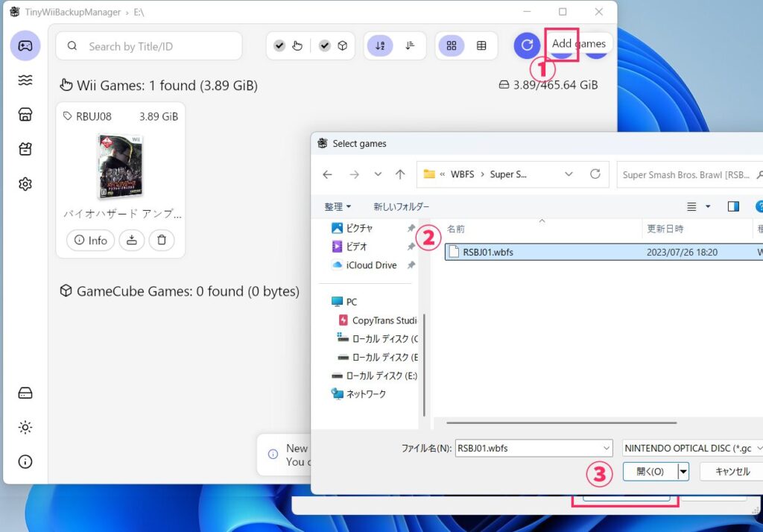Click the refresh games button
The image size is (763, 532).
[x=527, y=45]
